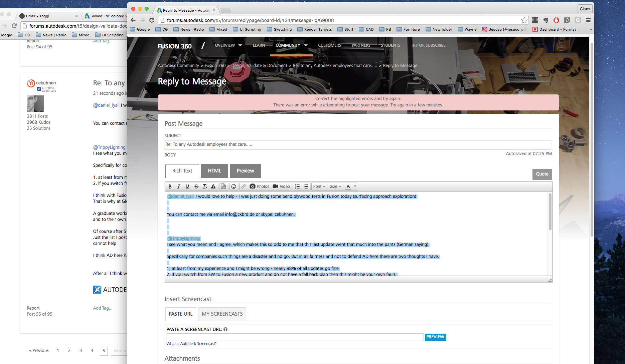
Task: Click cekuhnen username in background window
Action: point(46,83)
